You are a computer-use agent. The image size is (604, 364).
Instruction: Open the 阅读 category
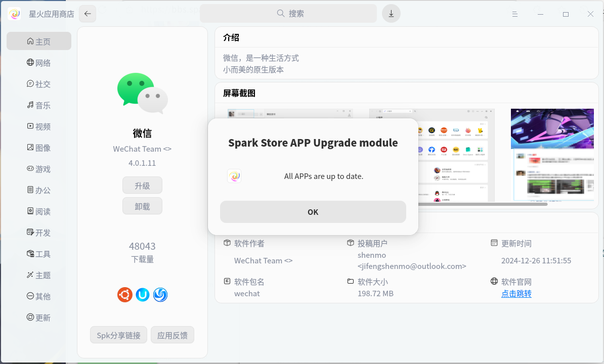coord(39,211)
